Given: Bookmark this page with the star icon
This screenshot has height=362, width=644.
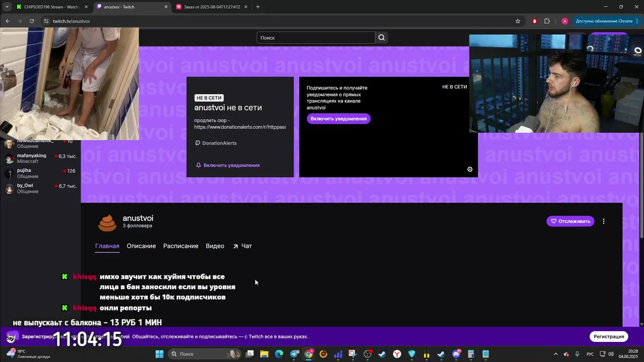Looking at the screenshot, I should point(518,21).
